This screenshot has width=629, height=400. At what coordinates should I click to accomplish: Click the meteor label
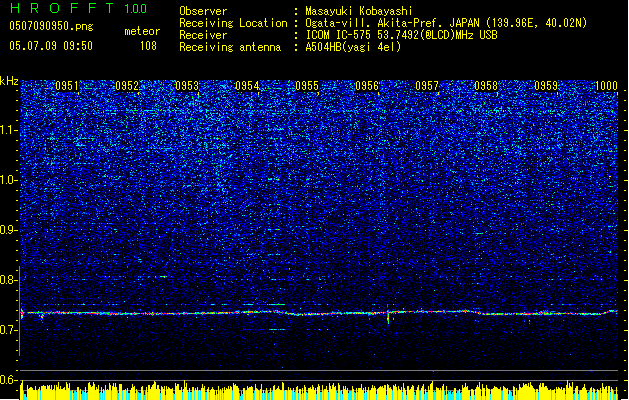142,31
